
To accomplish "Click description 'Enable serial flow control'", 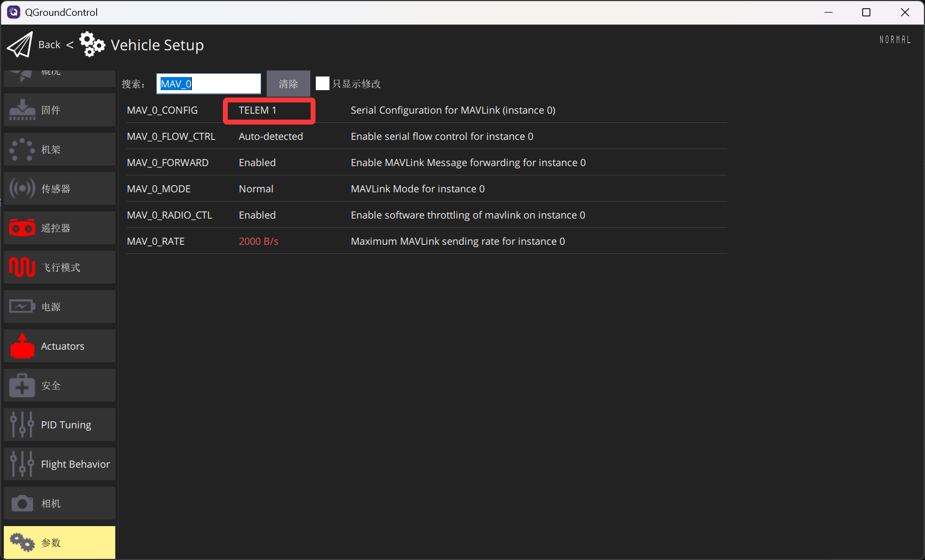I will click(x=442, y=137).
